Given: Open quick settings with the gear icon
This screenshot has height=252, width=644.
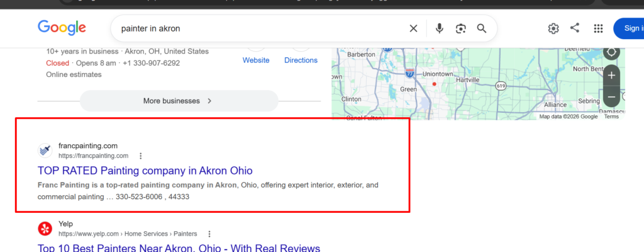Looking at the screenshot, I should click(553, 28).
